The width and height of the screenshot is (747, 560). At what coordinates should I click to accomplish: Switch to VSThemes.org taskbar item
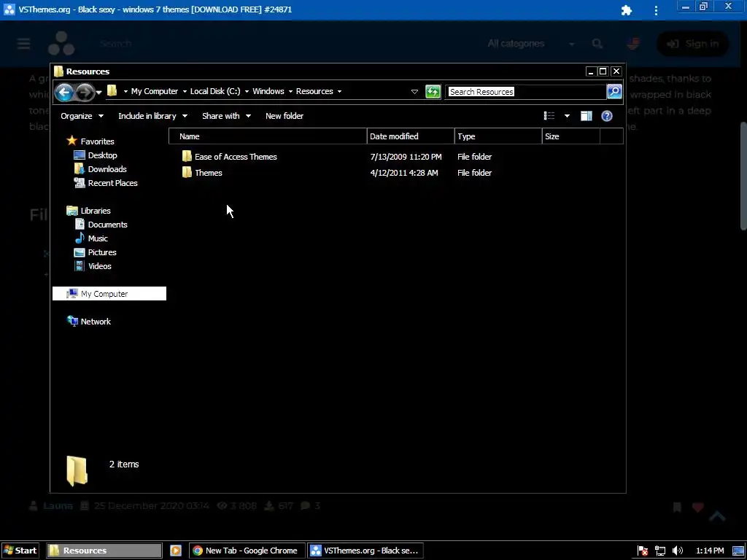pos(365,551)
